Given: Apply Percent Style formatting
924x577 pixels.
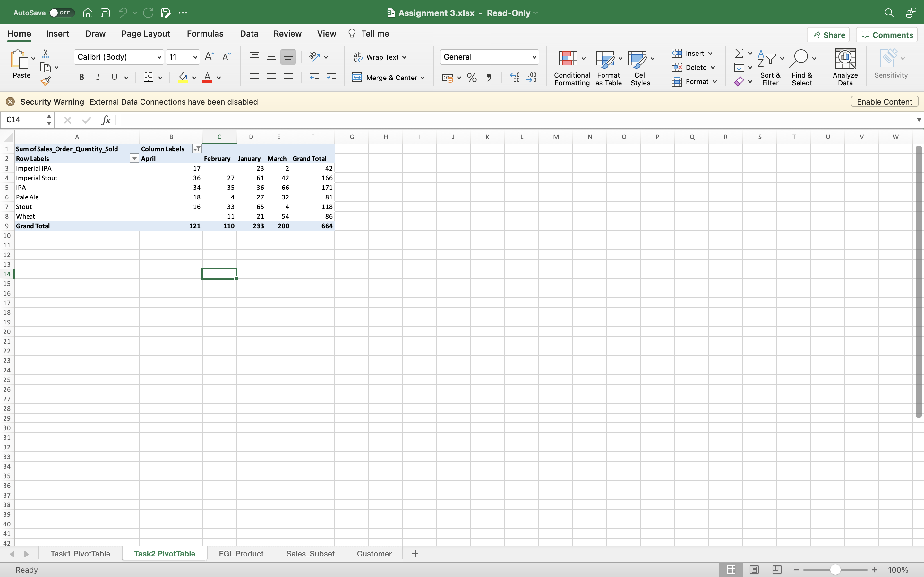Looking at the screenshot, I should pyautogui.click(x=472, y=78).
